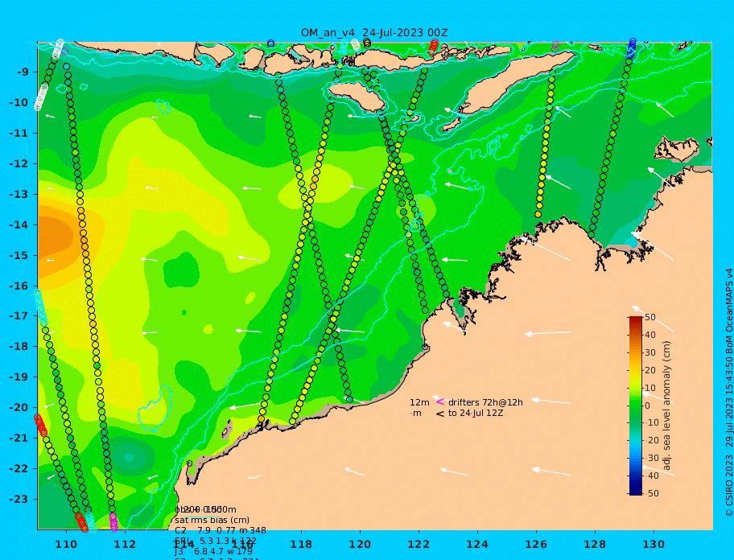Click latitude axis label -23
Viewport: 734px width, 560px height.
point(19,499)
